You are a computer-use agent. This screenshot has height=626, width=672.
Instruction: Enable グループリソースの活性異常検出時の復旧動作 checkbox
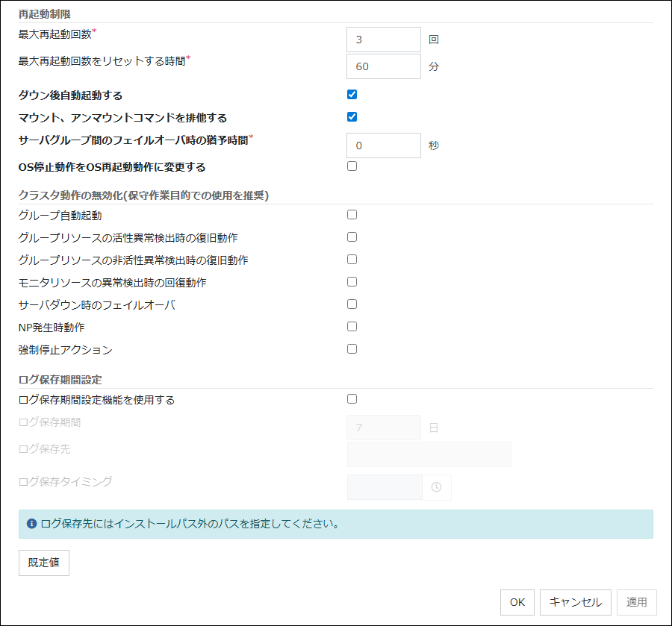coord(352,237)
